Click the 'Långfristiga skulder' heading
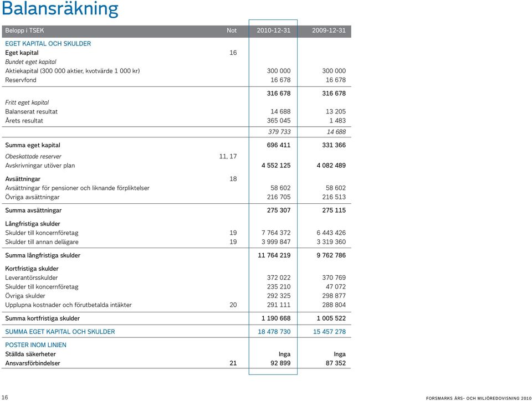 point(33,224)
